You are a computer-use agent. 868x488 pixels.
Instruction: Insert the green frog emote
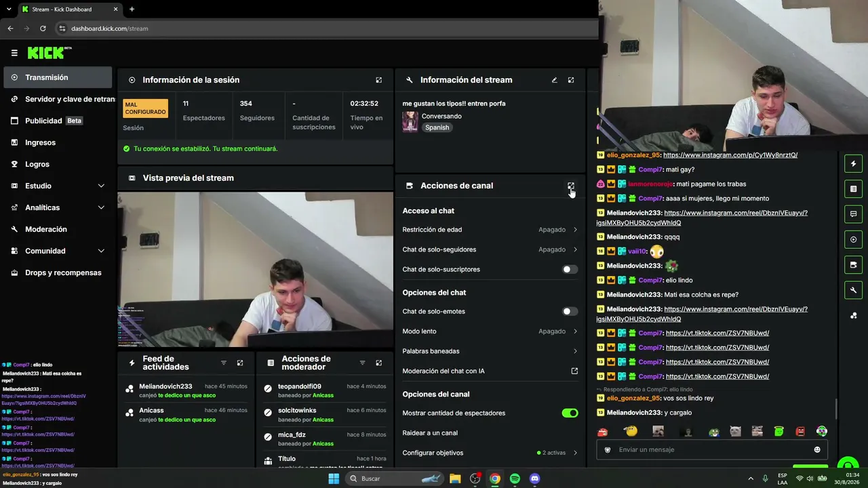click(x=713, y=431)
